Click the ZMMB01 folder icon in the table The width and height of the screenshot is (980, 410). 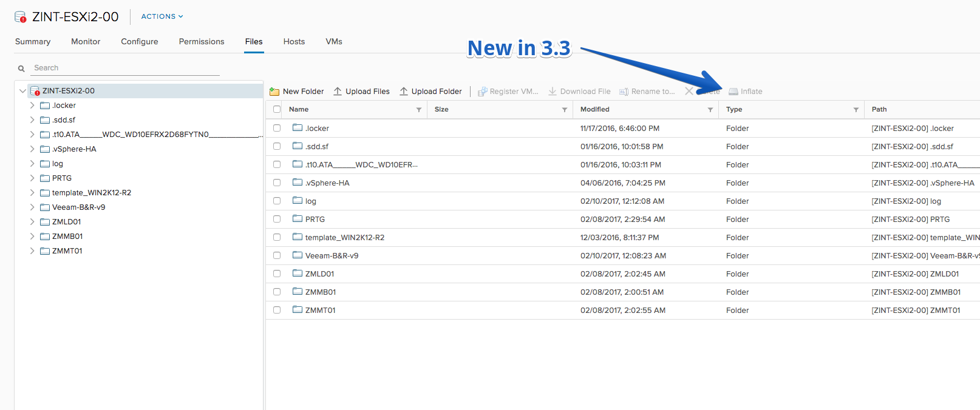point(298,292)
